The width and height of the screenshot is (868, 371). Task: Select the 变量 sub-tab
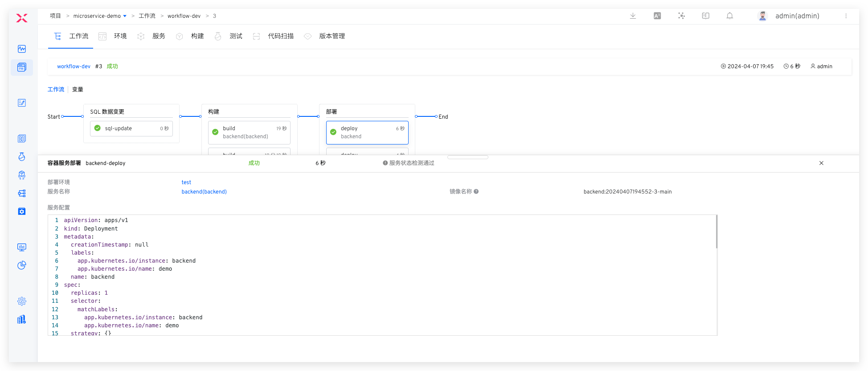coord(78,90)
